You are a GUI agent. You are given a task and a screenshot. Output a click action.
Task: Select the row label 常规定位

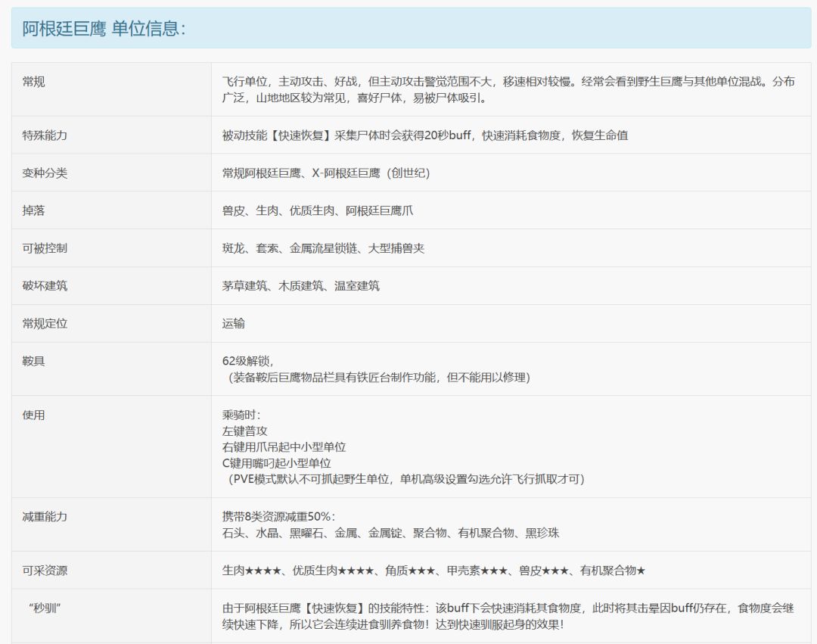tap(45, 324)
